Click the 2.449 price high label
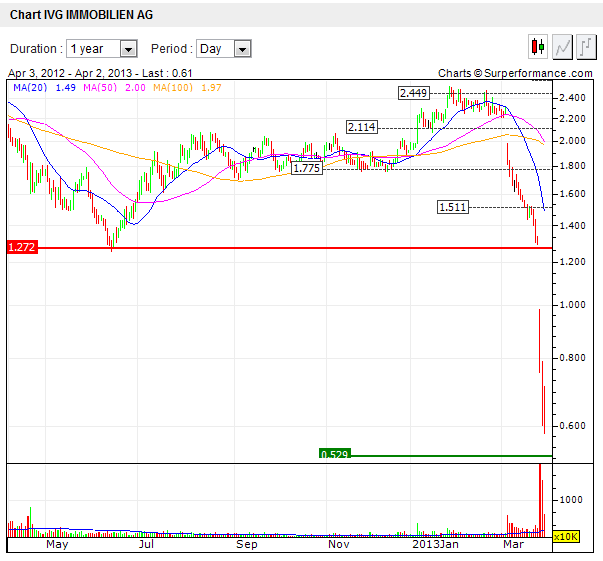The height and width of the screenshot is (561, 603). (x=413, y=93)
